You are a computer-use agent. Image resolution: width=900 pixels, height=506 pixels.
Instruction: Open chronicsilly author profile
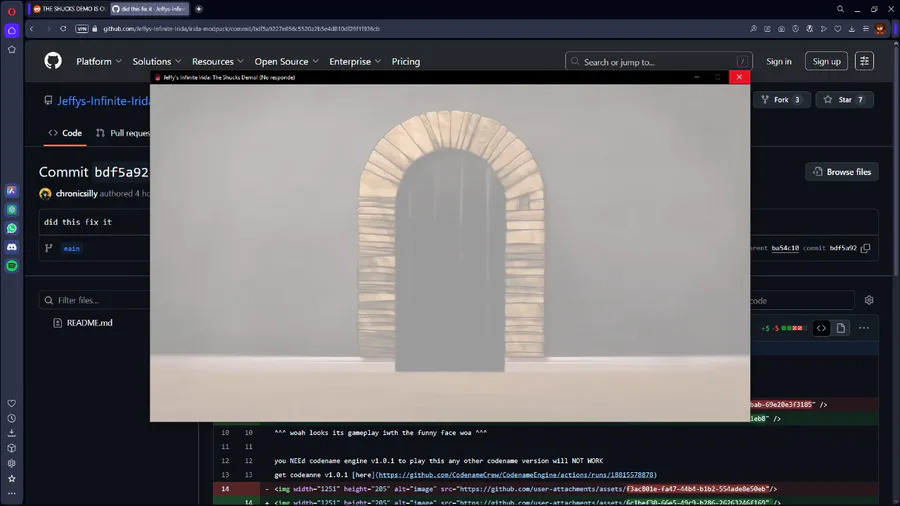76,194
